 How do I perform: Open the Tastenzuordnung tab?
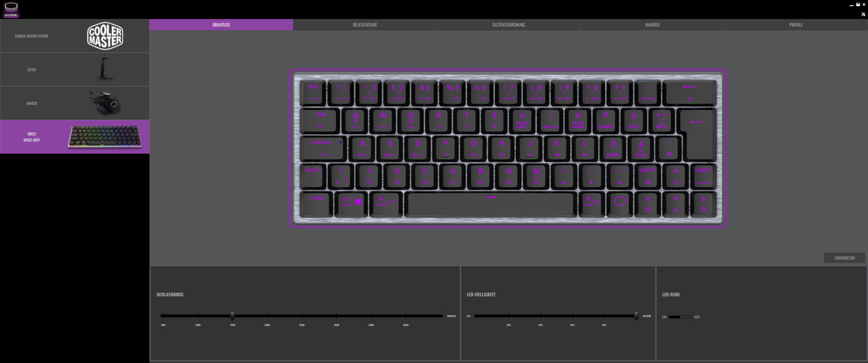click(x=509, y=25)
